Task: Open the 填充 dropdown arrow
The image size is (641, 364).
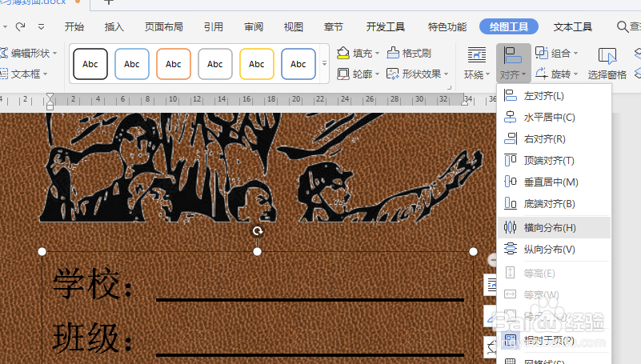Action: coord(378,54)
